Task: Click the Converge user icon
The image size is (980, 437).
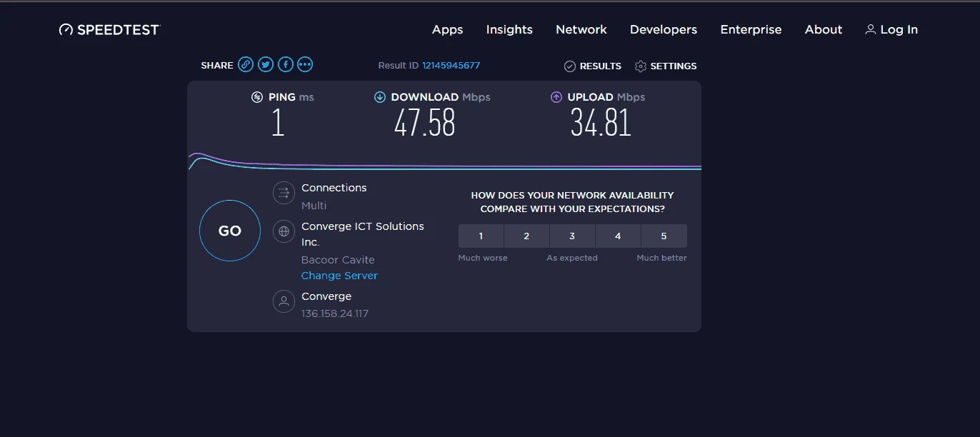Action: point(284,301)
